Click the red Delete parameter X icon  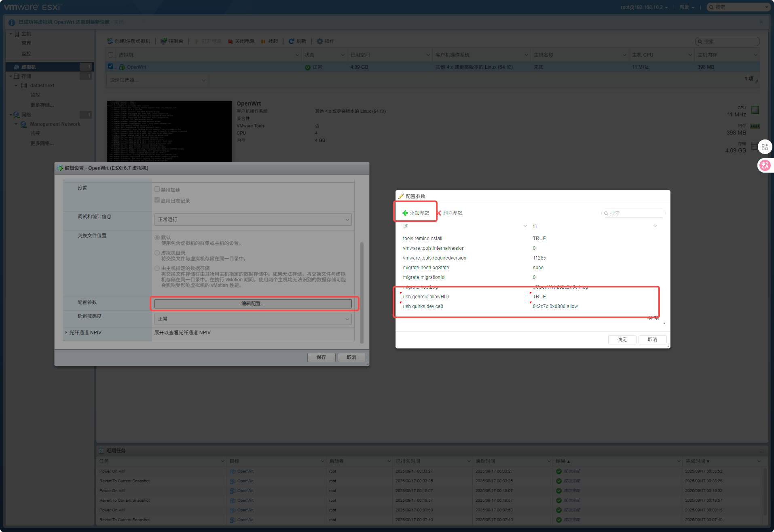439,213
